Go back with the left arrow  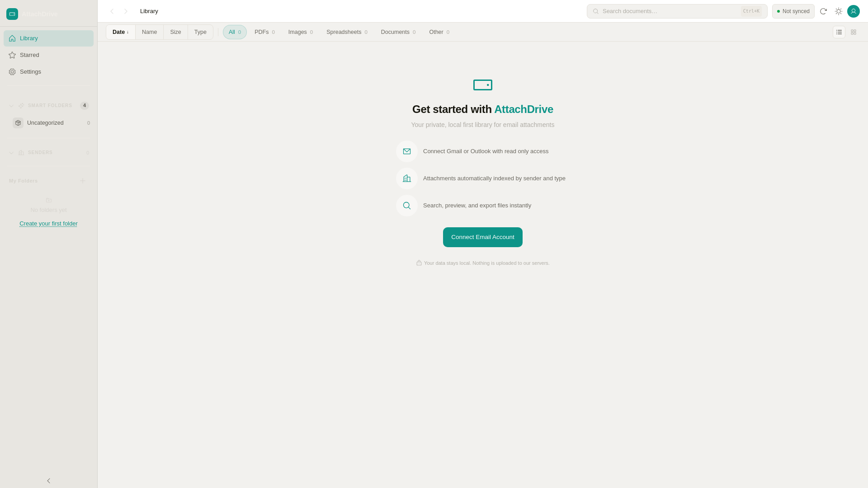[112, 11]
